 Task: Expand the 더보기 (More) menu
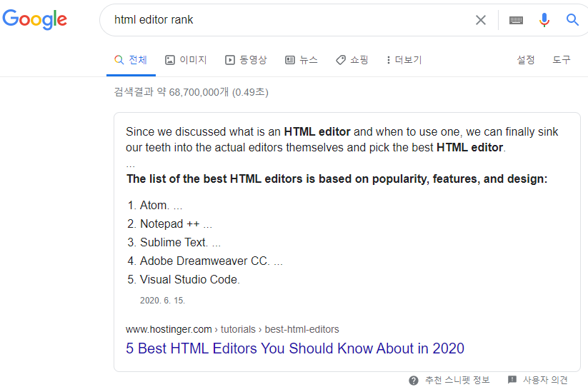tap(404, 60)
